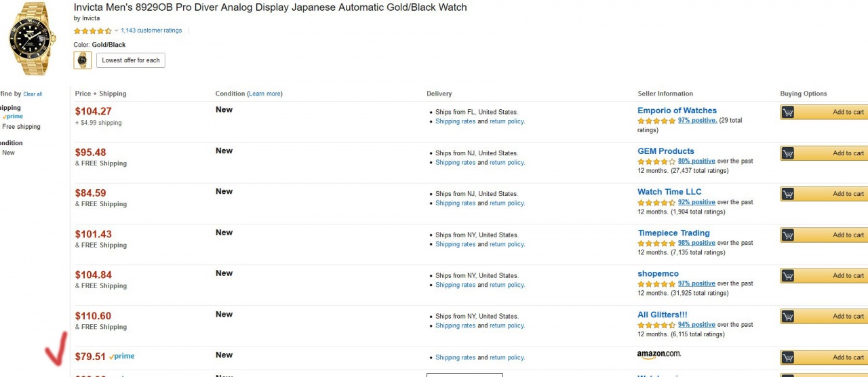Viewport: 868px width, 377px height.
Task: Click the cart icon for Watch Time LLC offer
Action: 787,194
